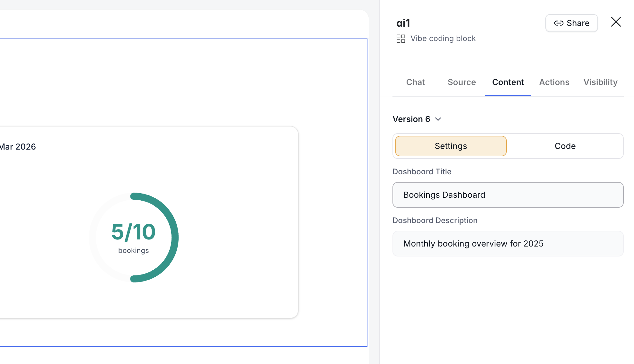
Task: Toggle to the Settings view
Action: coord(451,146)
